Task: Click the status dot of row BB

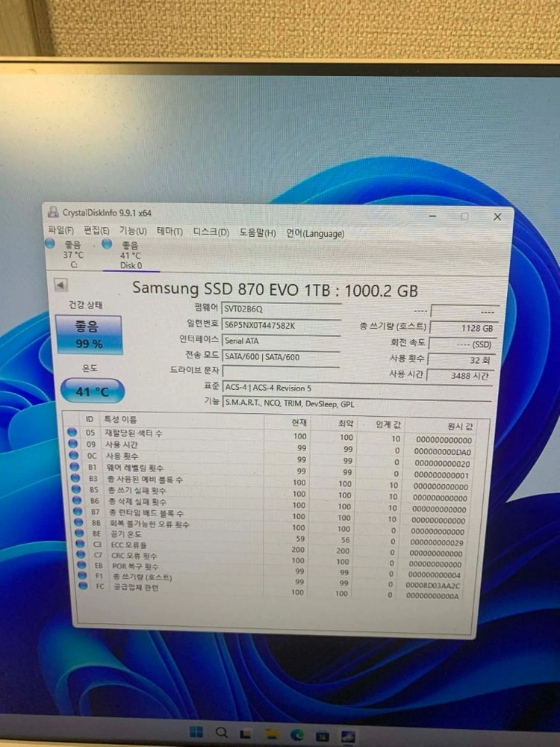Action: 78,522
